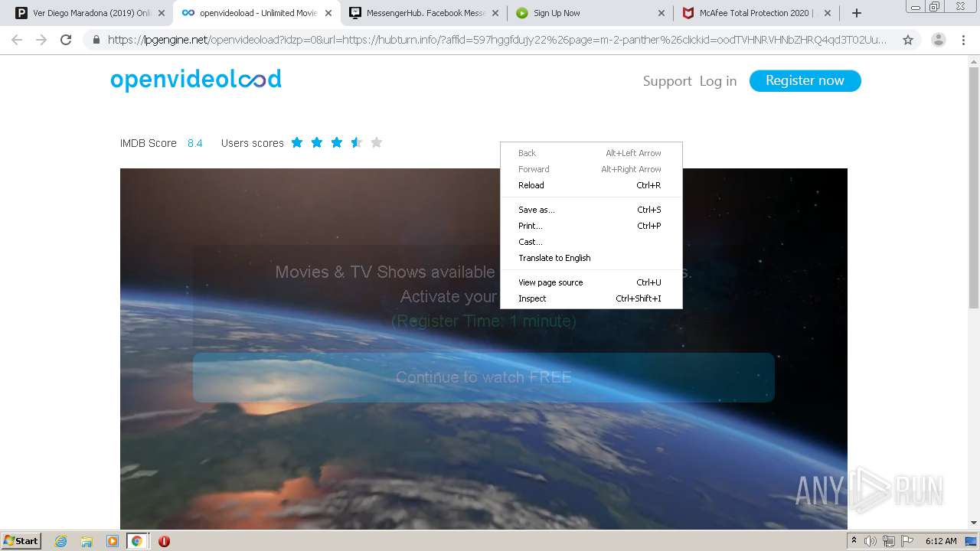Open the Chrome profile avatar
The width and height of the screenshot is (980, 551).
point(938,40)
